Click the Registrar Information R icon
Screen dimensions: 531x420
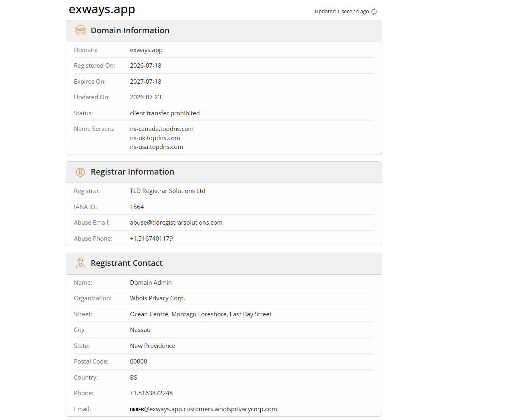click(80, 172)
